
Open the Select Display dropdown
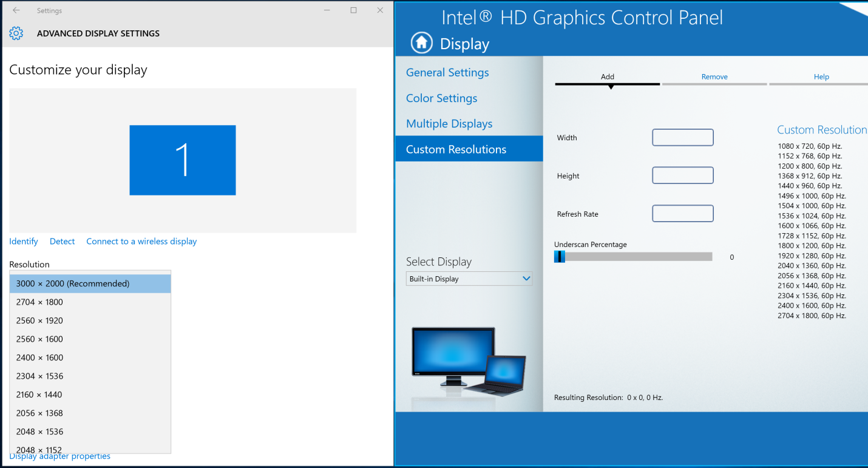[x=469, y=279]
